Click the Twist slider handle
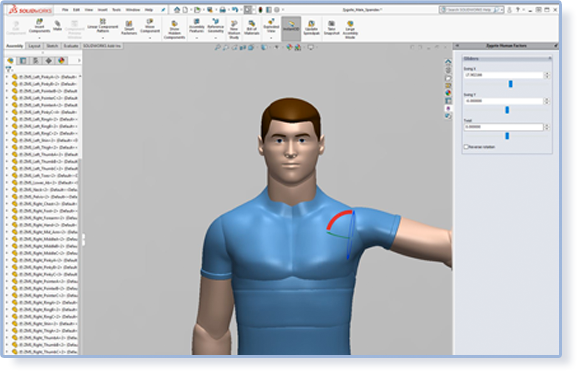Screen dimensions: 577x371 (x=507, y=136)
